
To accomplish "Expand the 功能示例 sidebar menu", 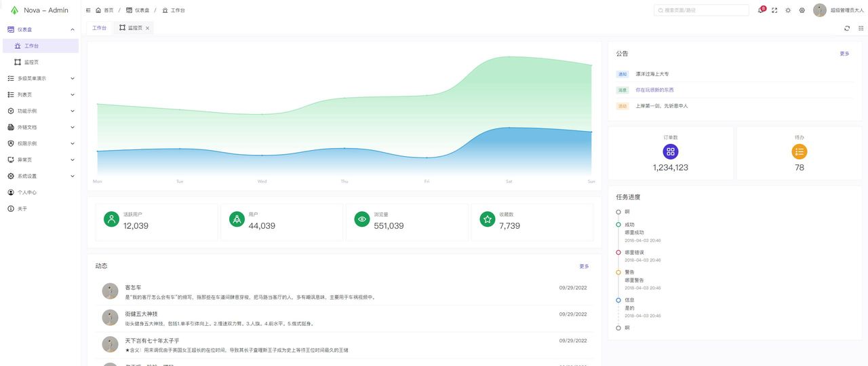I will pos(41,111).
